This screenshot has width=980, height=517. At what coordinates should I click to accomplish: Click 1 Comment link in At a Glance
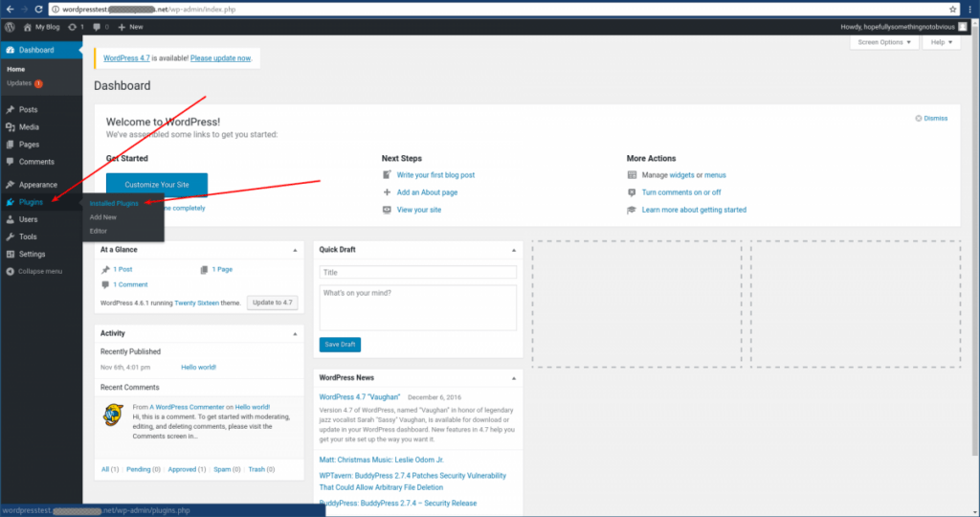pos(130,284)
